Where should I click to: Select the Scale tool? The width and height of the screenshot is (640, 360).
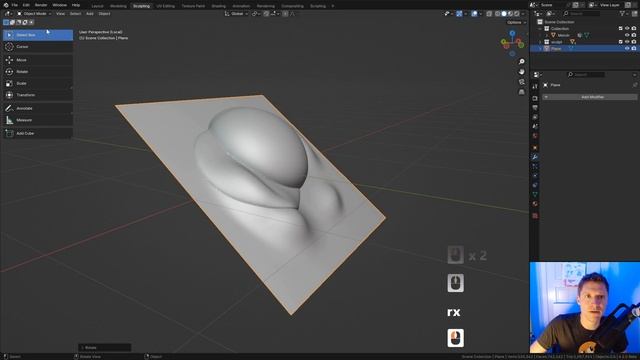click(38, 83)
